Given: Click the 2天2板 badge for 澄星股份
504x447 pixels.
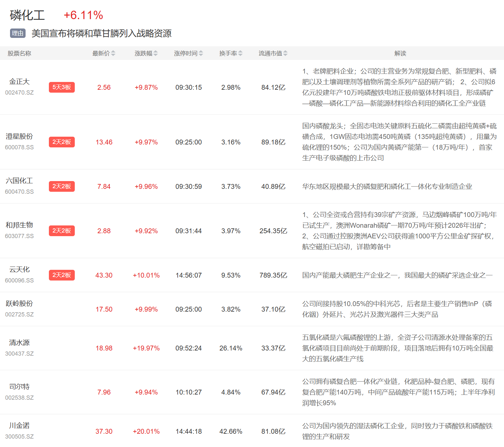Looking at the screenshot, I should (x=62, y=142).
